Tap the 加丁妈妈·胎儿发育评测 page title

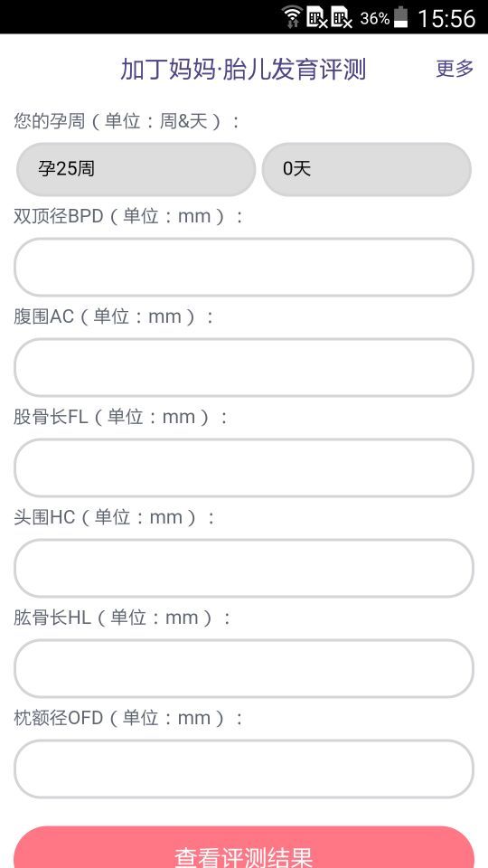pyautogui.click(x=243, y=70)
